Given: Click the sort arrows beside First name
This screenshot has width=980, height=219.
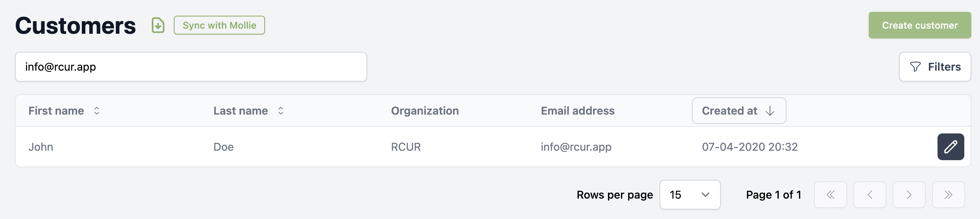Looking at the screenshot, I should point(97,111).
